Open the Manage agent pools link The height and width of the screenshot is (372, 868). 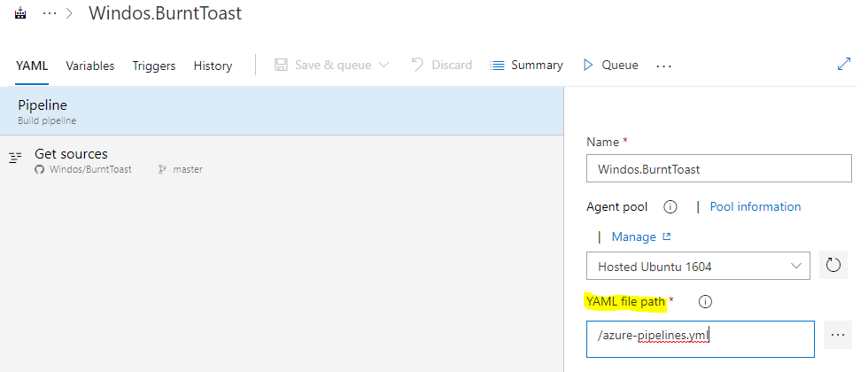click(x=634, y=237)
